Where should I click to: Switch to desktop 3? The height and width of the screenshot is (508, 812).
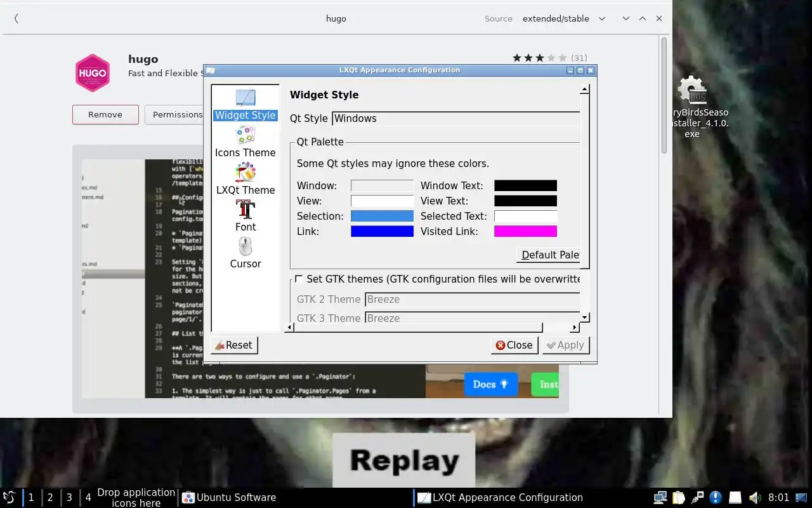coord(69,498)
